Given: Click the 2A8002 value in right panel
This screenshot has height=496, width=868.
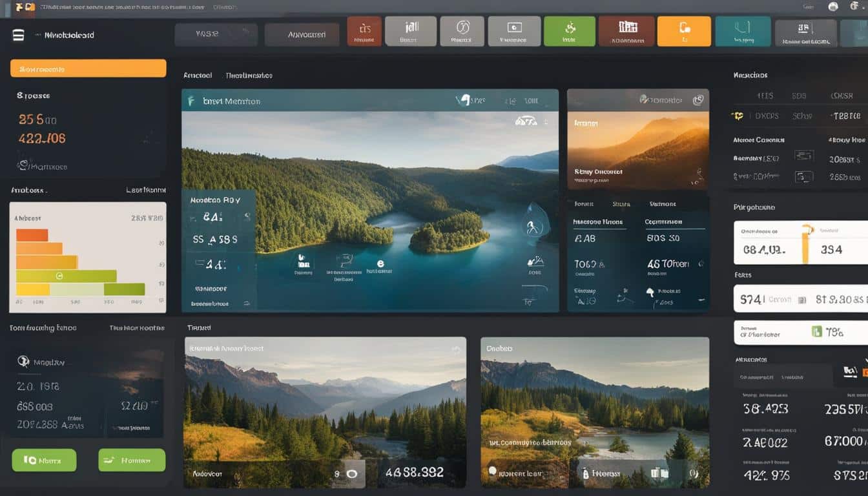Looking at the screenshot, I should 765,442.
